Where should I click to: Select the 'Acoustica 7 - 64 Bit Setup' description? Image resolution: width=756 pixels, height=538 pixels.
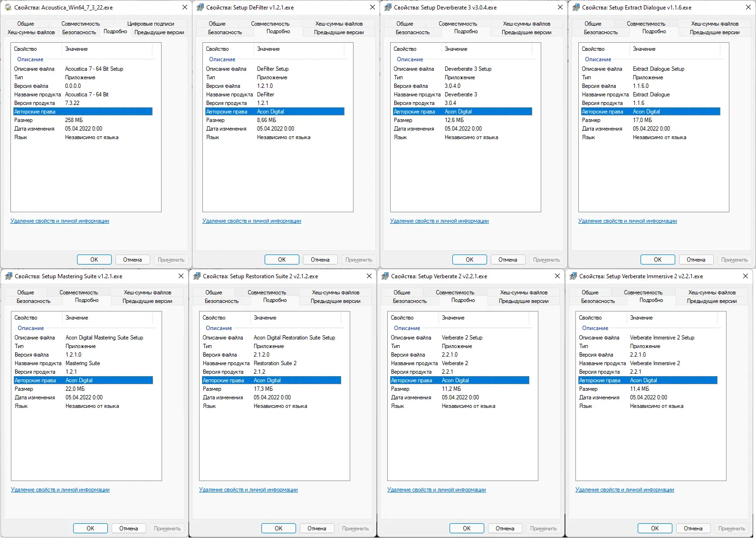click(x=94, y=69)
